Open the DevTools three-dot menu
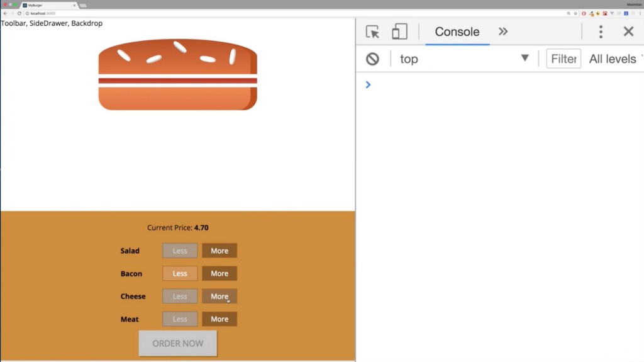 (x=601, y=31)
